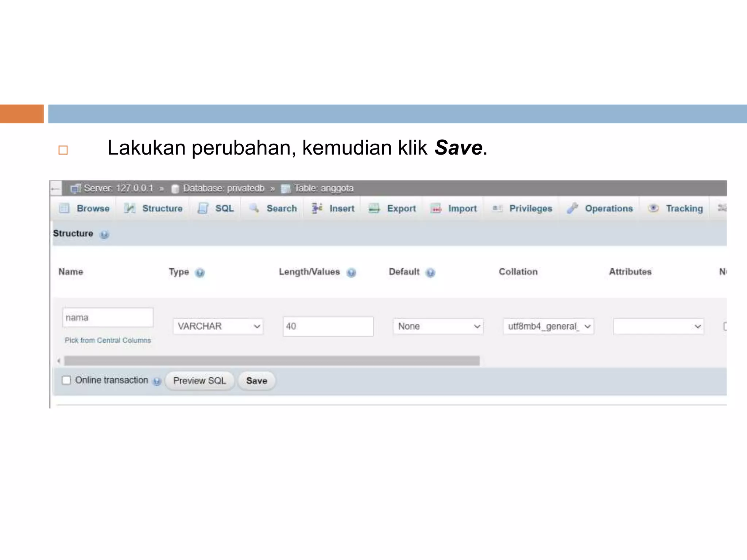Click the Operations wrench icon

point(573,208)
